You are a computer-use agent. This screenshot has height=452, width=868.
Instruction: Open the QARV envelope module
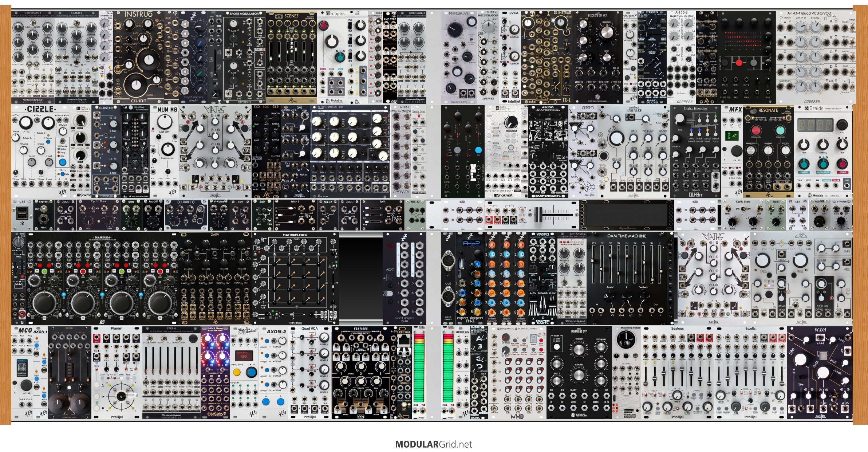[215, 278]
